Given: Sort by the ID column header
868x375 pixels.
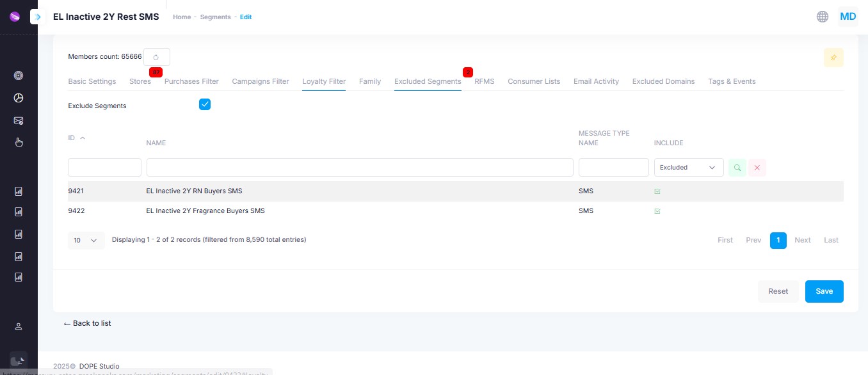Looking at the screenshot, I should tap(76, 138).
